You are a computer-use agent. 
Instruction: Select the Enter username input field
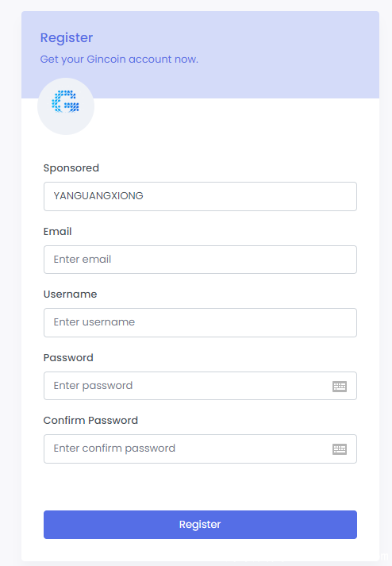point(200,323)
